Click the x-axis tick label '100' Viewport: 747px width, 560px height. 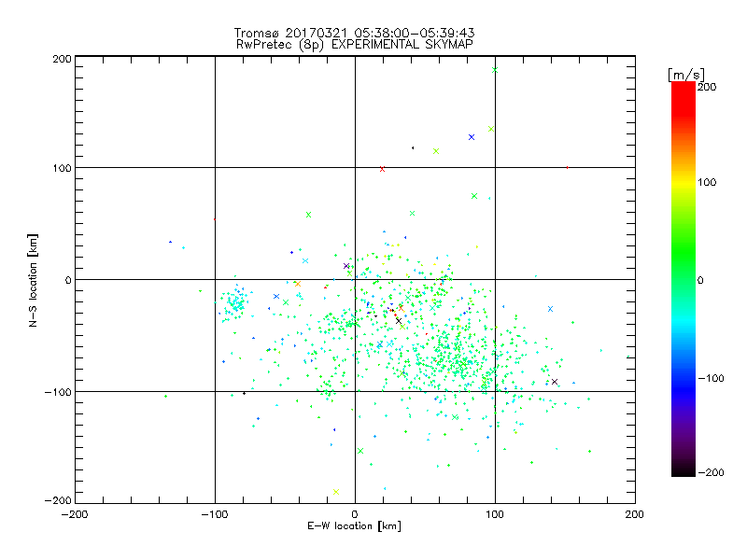click(x=495, y=514)
